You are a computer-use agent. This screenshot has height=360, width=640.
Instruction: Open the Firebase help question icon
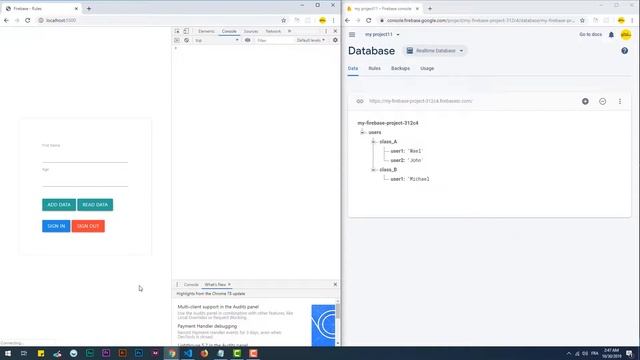(x=624, y=51)
